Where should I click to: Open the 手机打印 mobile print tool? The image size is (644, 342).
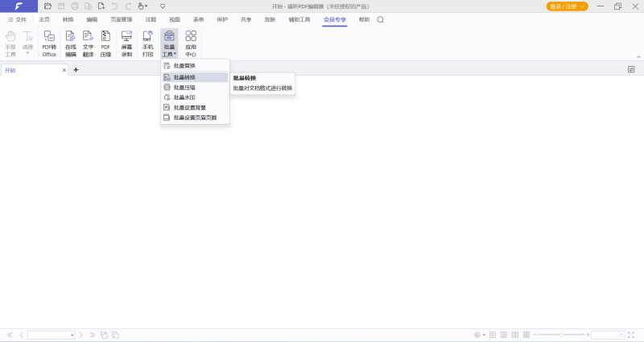point(147,43)
